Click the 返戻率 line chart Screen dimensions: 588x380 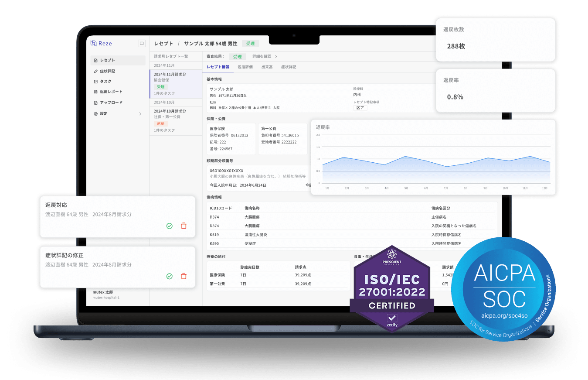(433, 157)
